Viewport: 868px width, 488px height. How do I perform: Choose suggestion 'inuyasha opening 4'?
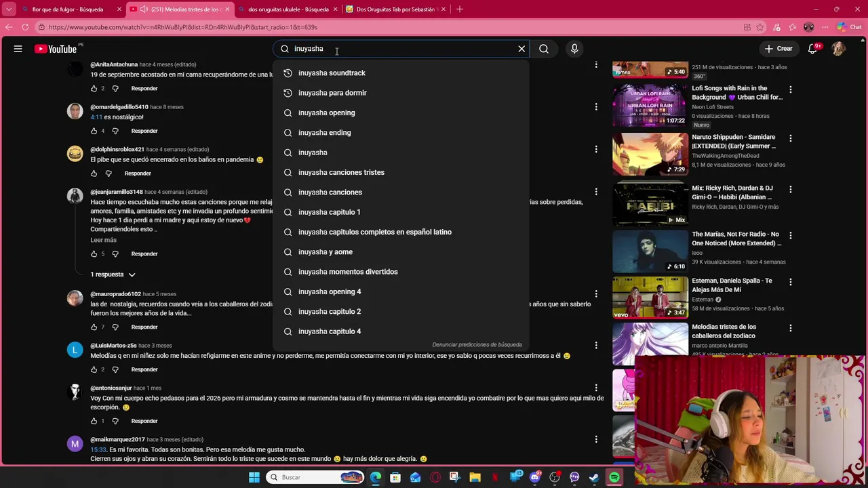click(400, 291)
